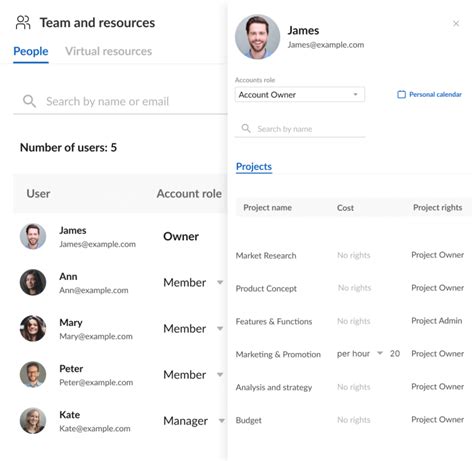Expand Kate's Manager role dropdown arrow
This screenshot has height=461, width=474.
(x=221, y=421)
